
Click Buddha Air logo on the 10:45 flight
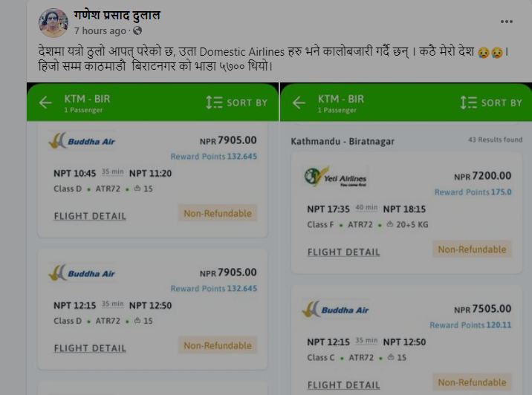(x=82, y=141)
